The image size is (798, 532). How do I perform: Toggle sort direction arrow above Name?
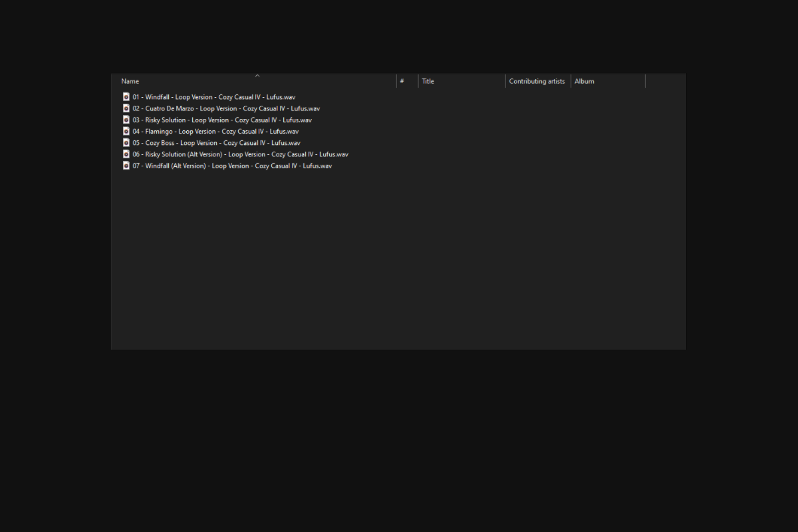click(257, 76)
